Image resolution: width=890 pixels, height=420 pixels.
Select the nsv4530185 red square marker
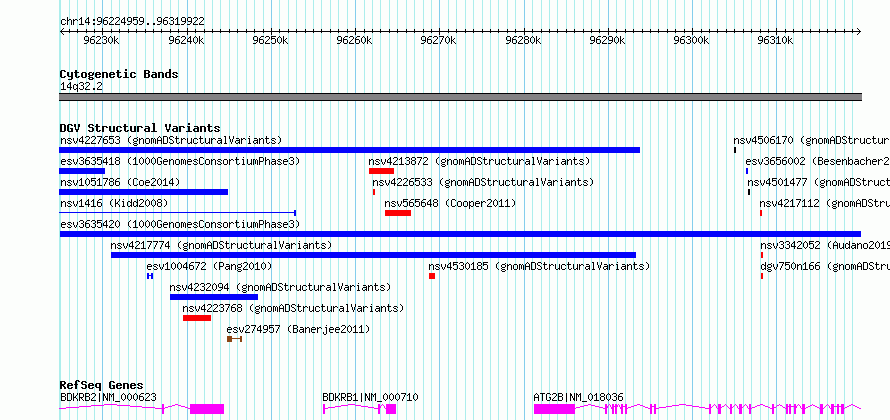(432, 276)
